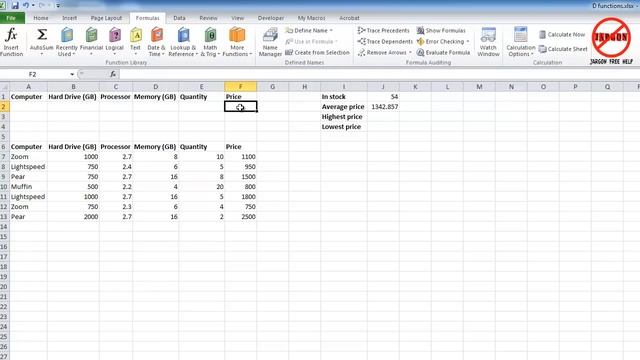
Task: Click the fx button beside the formula bar
Action: point(113,74)
